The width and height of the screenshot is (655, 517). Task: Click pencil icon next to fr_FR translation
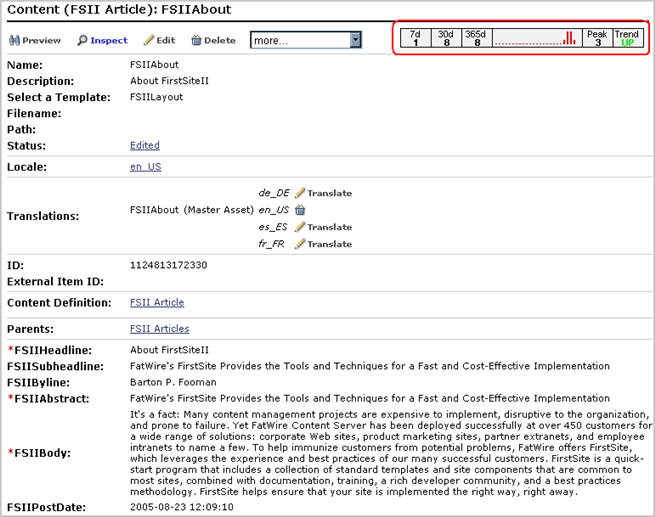(300, 244)
